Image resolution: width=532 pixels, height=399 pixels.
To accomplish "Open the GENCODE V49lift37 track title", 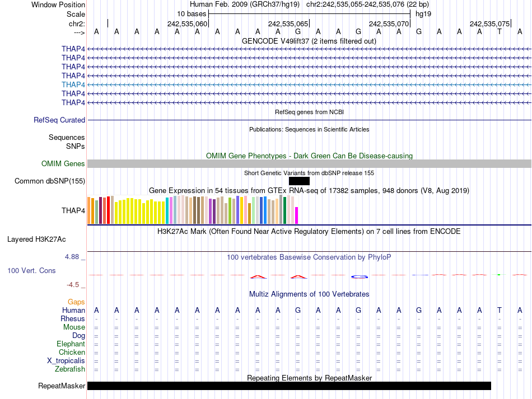I will (309, 41).
